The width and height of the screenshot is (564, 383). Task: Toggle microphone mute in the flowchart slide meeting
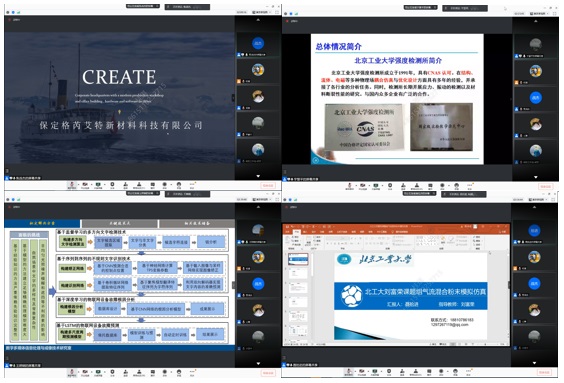coord(72,371)
